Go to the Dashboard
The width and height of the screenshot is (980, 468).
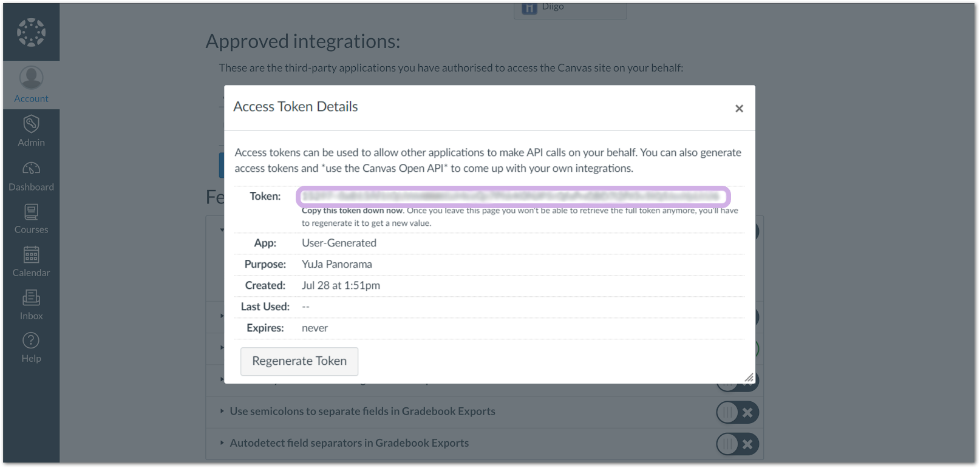pos(31,176)
